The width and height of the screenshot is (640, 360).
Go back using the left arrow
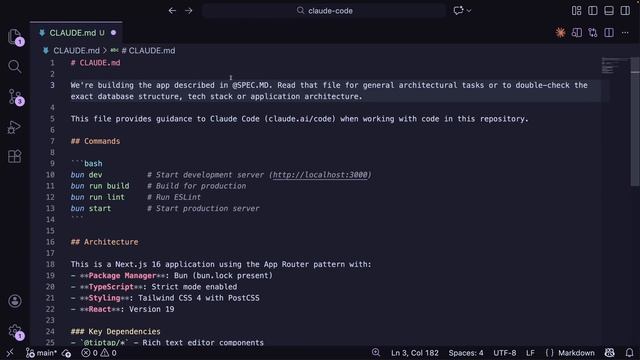(x=172, y=11)
